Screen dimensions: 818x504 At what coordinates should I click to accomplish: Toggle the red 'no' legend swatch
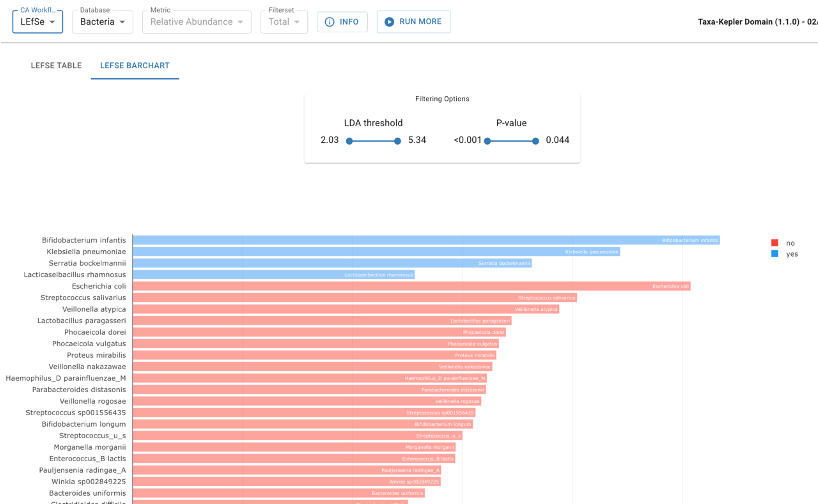pyautogui.click(x=774, y=243)
